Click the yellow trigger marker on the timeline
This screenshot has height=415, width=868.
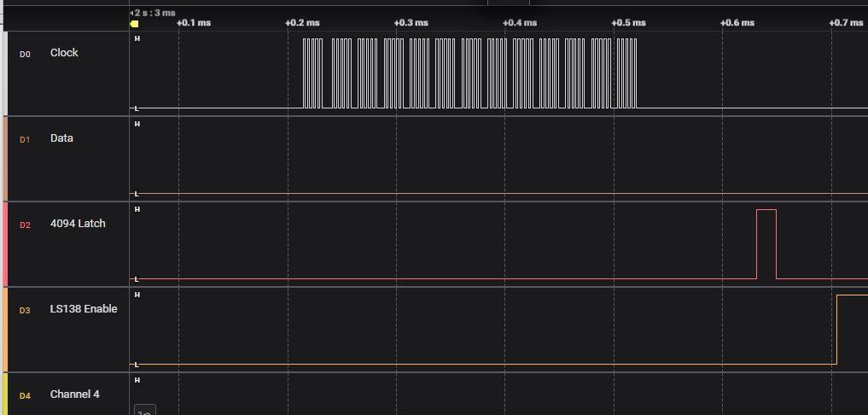click(135, 24)
